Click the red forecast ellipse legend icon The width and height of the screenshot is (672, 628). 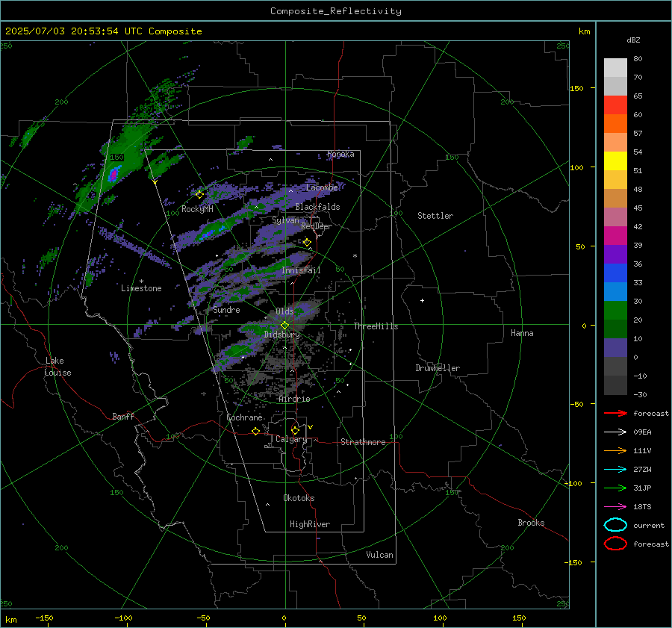click(615, 544)
